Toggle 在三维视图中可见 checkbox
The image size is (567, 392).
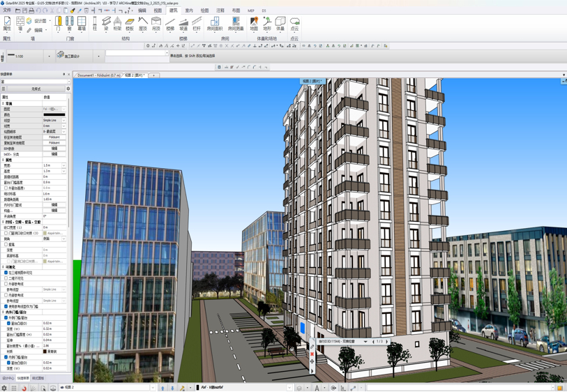6,273
